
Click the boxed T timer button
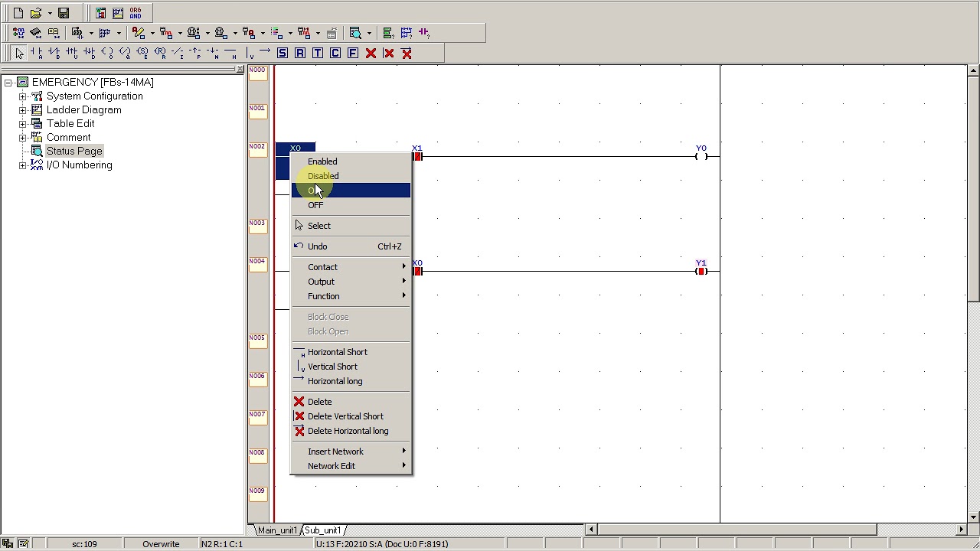pyautogui.click(x=318, y=53)
